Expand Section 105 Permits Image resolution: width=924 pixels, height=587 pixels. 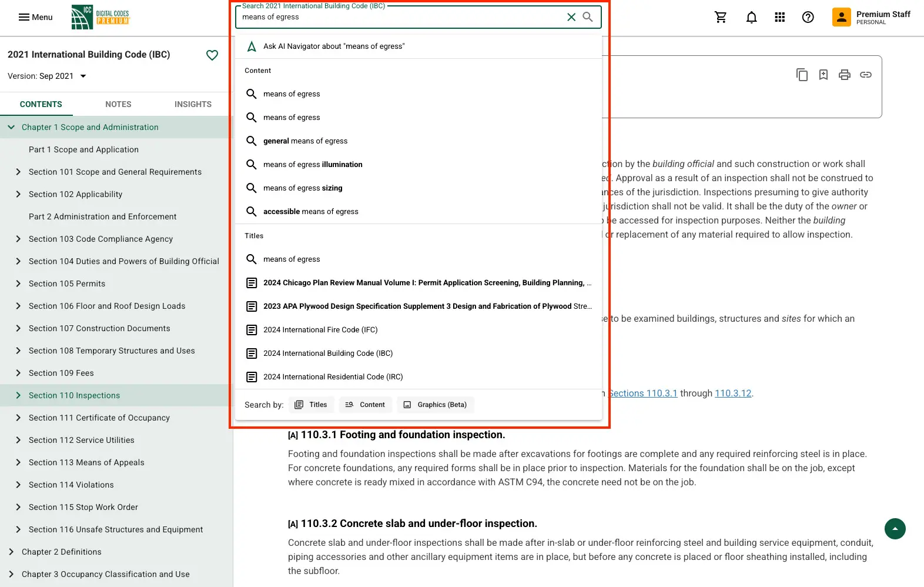click(18, 284)
